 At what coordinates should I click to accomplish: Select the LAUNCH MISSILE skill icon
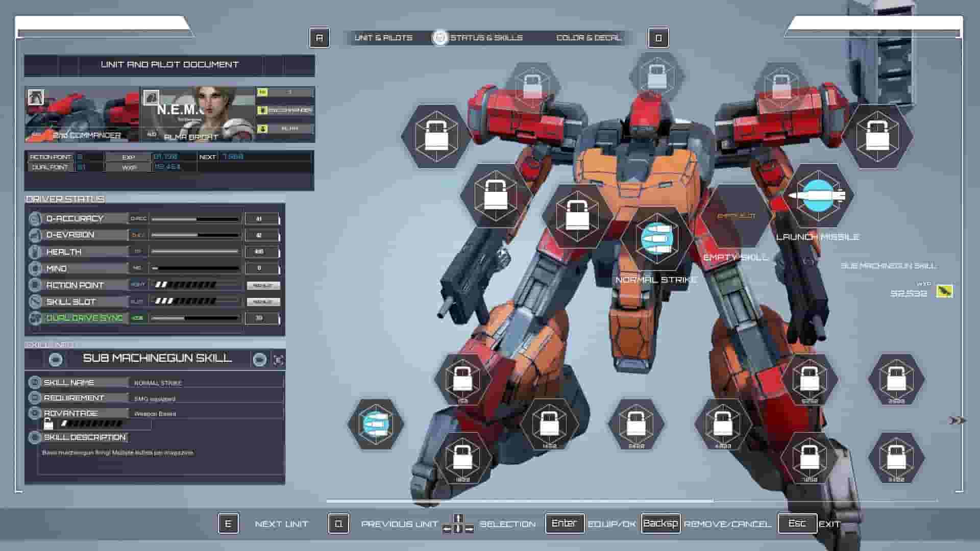click(817, 195)
